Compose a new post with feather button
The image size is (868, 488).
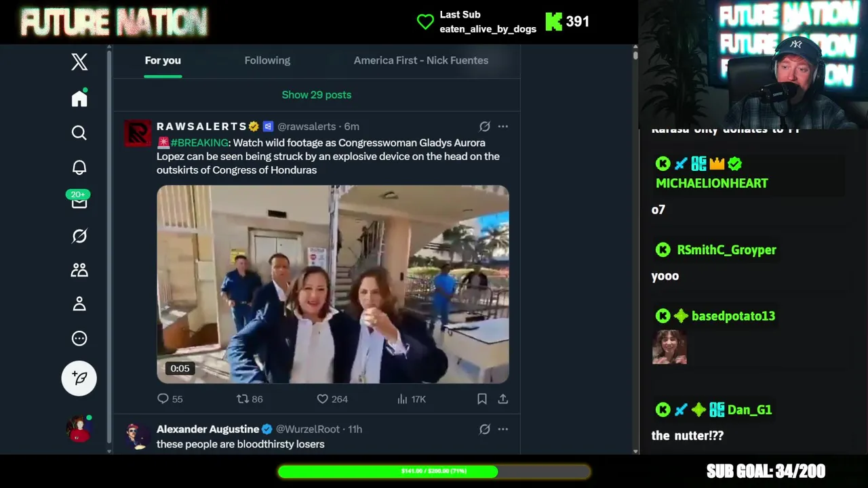pos(79,378)
